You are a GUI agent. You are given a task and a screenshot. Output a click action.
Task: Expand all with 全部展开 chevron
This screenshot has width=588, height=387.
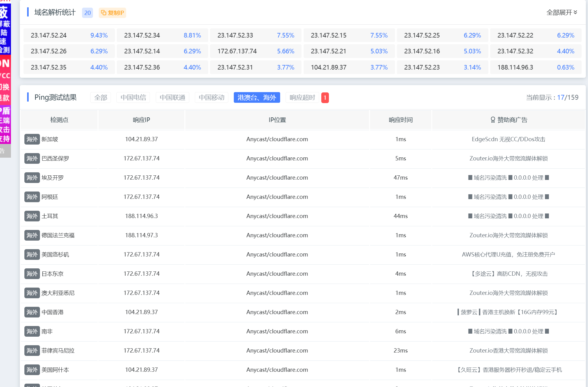562,13
